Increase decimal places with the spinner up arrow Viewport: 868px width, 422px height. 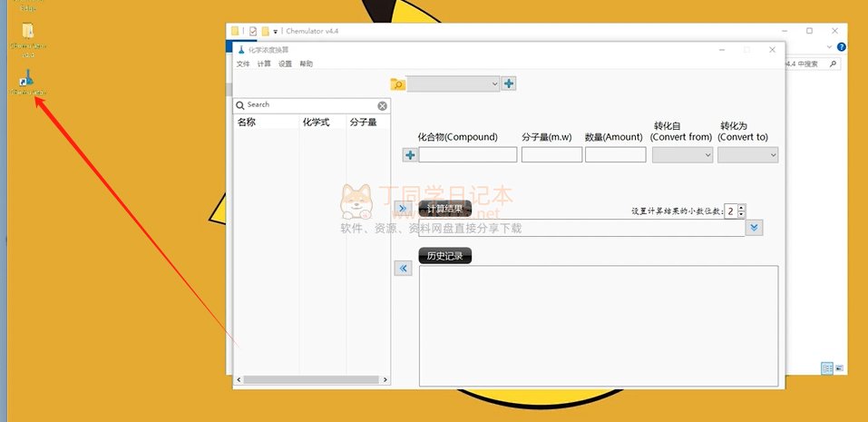point(741,208)
